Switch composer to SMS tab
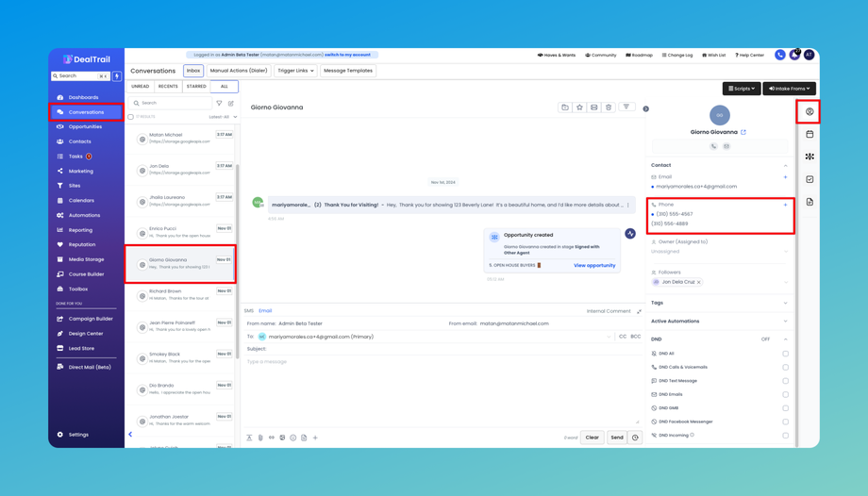Viewport: 868px width, 496px height. click(248, 311)
